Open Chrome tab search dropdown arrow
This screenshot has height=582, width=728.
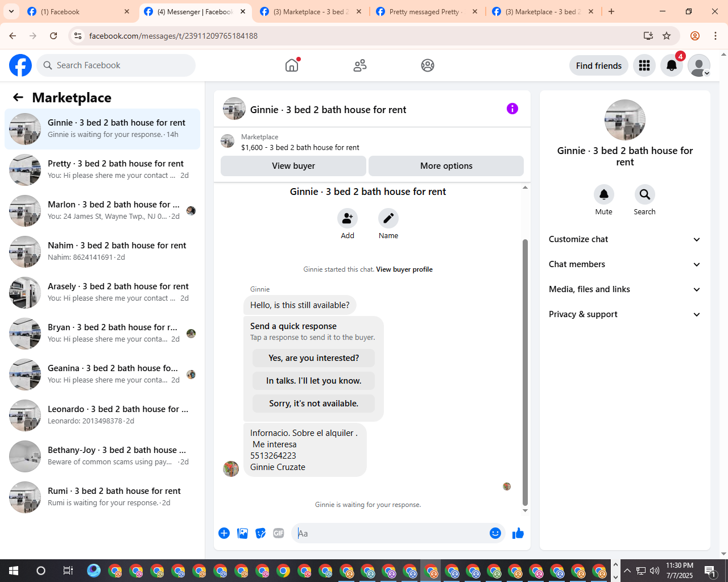click(x=11, y=11)
